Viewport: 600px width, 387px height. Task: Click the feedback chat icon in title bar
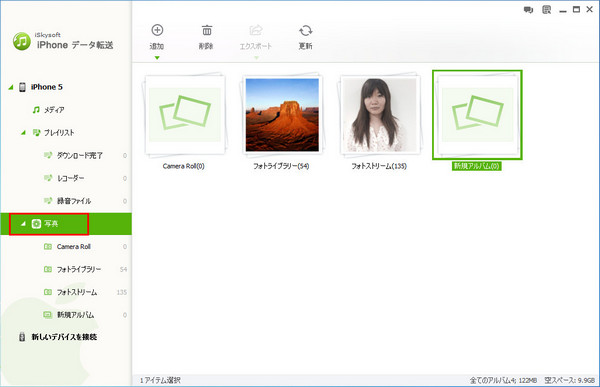528,10
